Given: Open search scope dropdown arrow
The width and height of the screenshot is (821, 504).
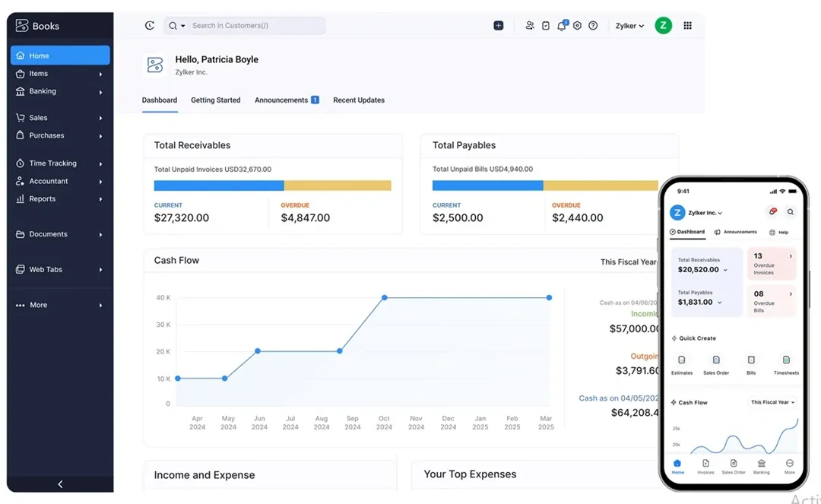Looking at the screenshot, I should pyautogui.click(x=182, y=26).
